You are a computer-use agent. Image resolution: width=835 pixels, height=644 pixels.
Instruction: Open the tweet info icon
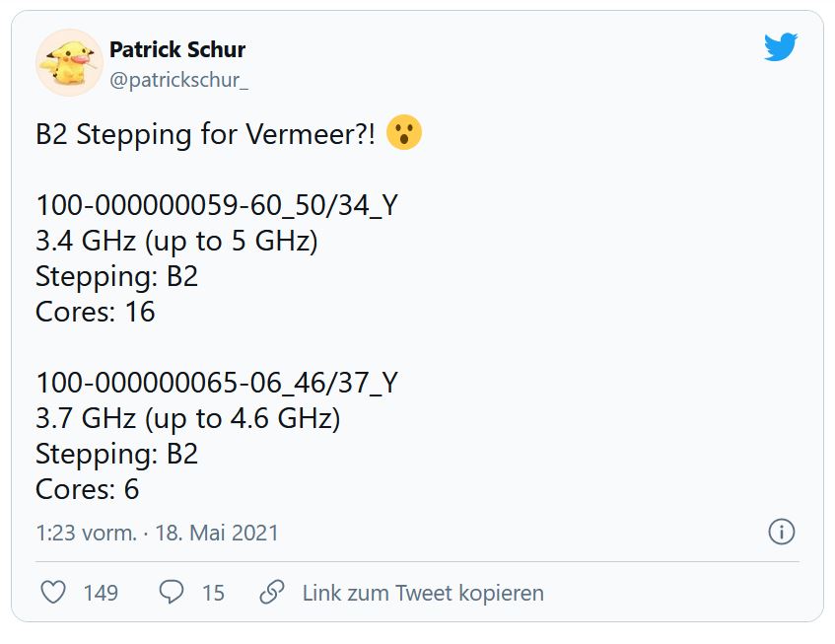[x=781, y=532]
